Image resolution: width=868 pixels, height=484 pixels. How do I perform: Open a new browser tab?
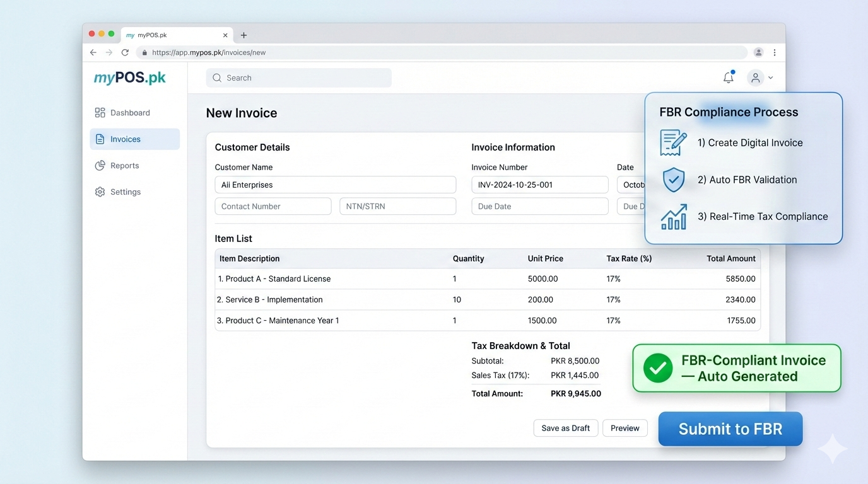(243, 35)
